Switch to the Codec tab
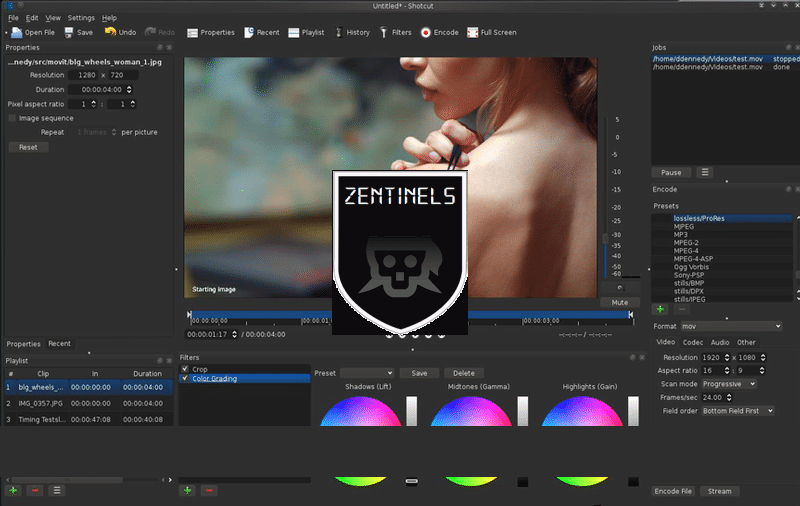This screenshot has height=506, width=800. pos(693,343)
